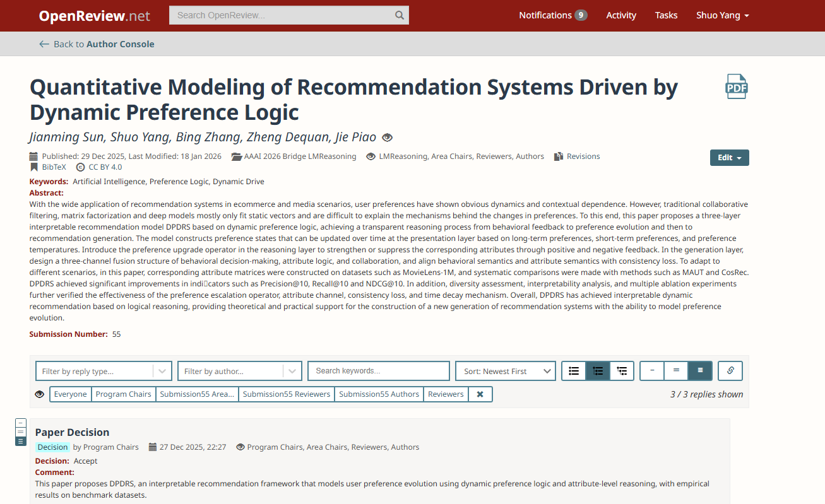Expand the Edit dropdown button
Screen dimensions: 825x504
pos(729,158)
